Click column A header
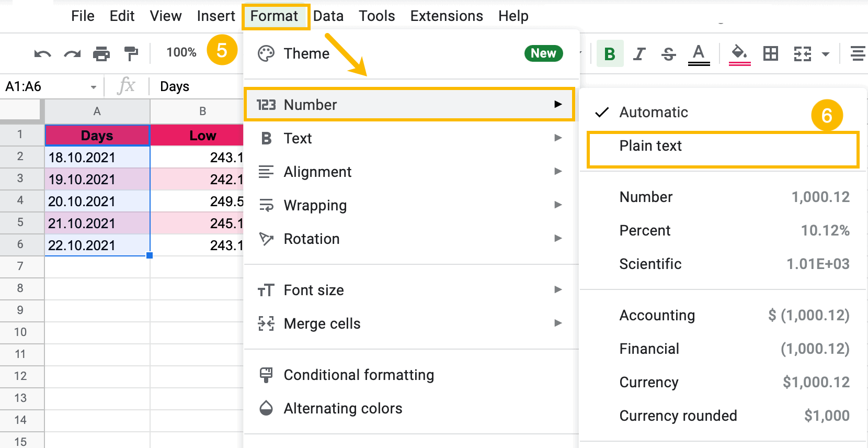Screen dimensions: 868x448 pos(97,111)
